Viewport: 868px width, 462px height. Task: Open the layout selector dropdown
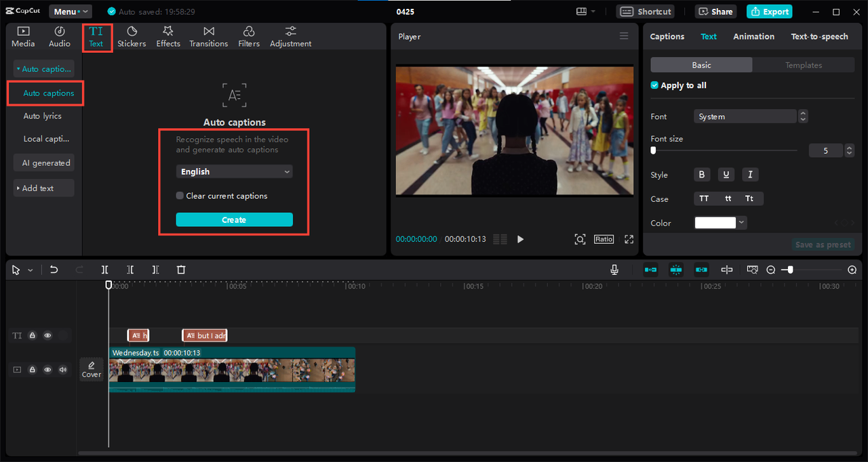585,12
